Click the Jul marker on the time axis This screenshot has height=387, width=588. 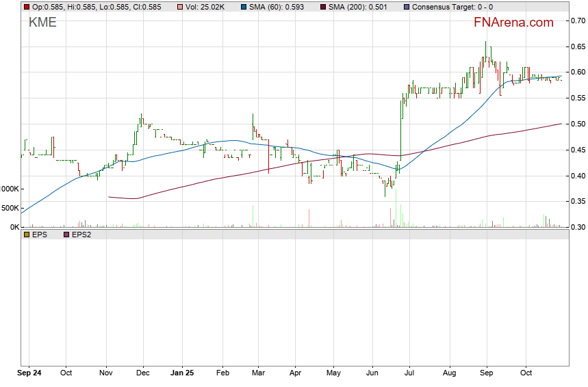[x=410, y=374]
